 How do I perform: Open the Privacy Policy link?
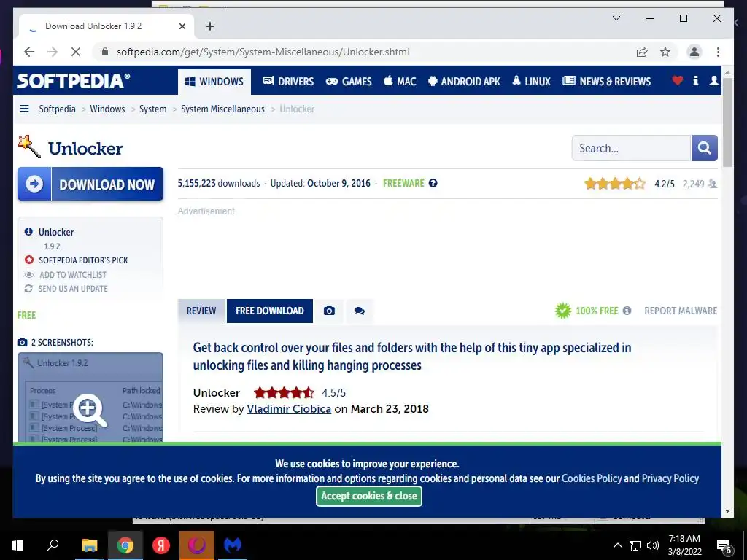pyautogui.click(x=670, y=478)
